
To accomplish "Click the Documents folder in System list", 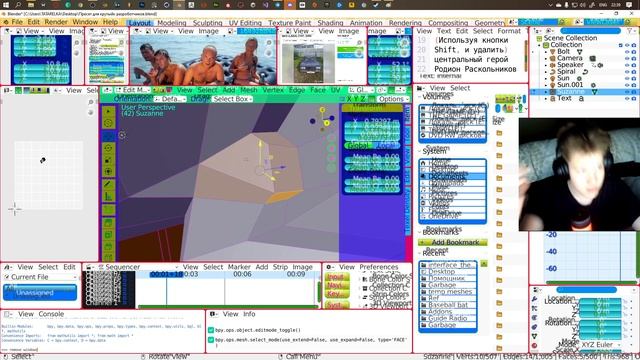I will pyautogui.click(x=452, y=176).
